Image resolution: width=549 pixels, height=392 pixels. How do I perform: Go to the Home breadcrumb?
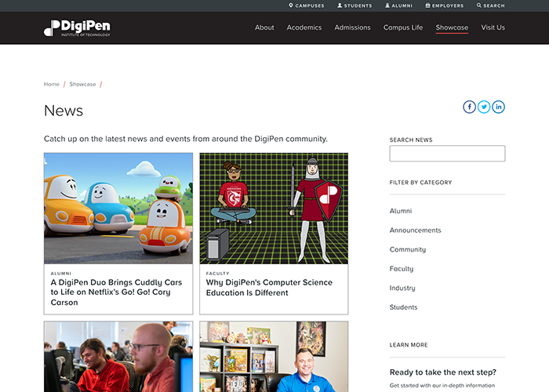[x=52, y=85]
